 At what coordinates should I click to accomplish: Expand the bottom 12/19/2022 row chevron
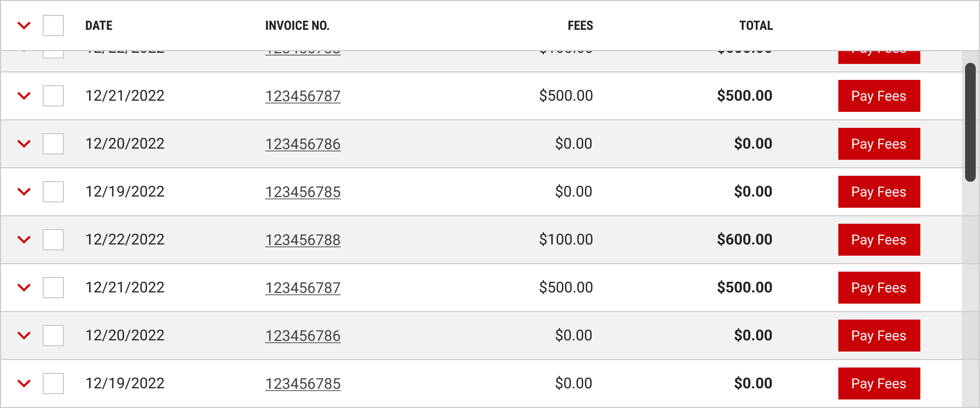click(24, 383)
